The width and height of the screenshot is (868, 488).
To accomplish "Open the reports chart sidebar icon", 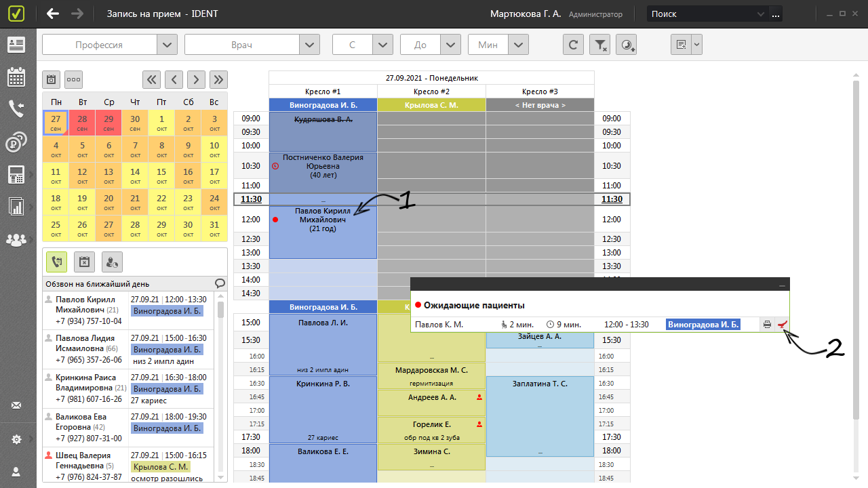I will [16, 206].
